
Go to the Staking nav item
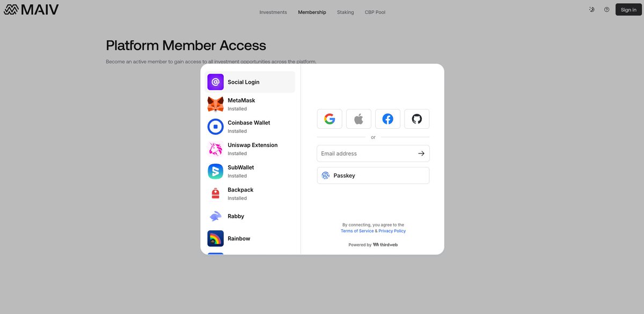(345, 12)
